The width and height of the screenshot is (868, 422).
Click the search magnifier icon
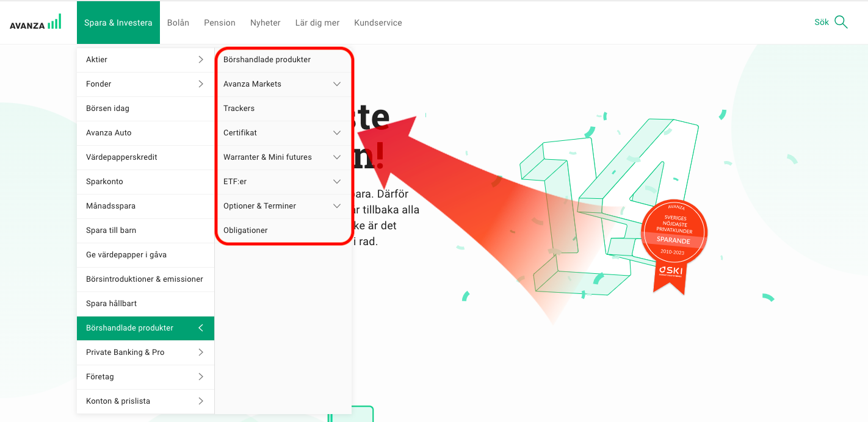(x=841, y=23)
